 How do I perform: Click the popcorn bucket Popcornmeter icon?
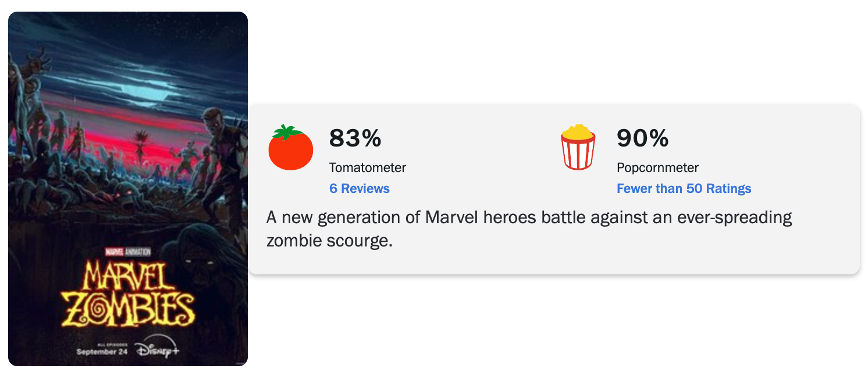pos(578,147)
